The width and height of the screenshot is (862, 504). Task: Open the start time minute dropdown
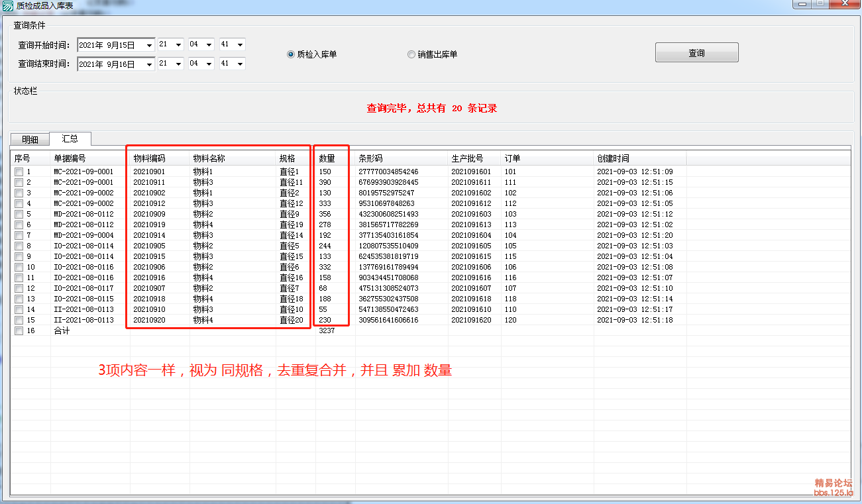click(209, 44)
